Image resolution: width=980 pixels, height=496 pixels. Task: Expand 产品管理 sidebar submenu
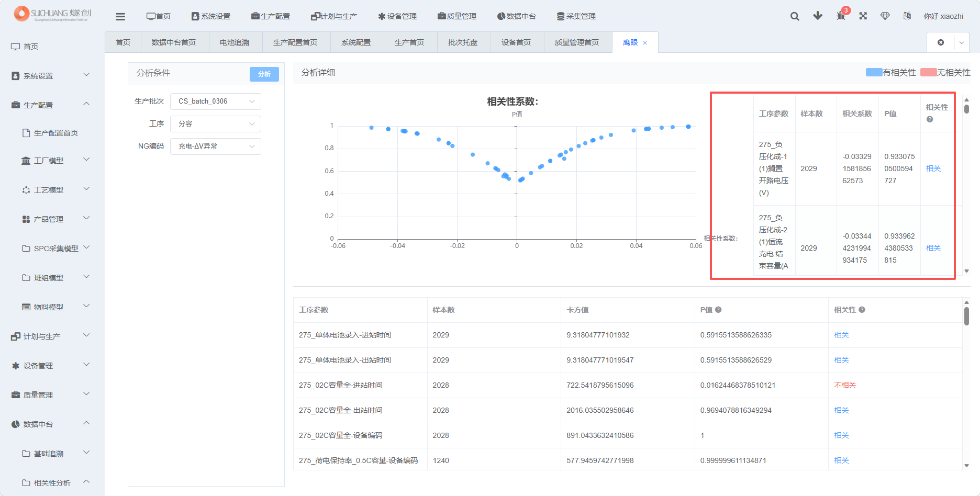coord(52,219)
